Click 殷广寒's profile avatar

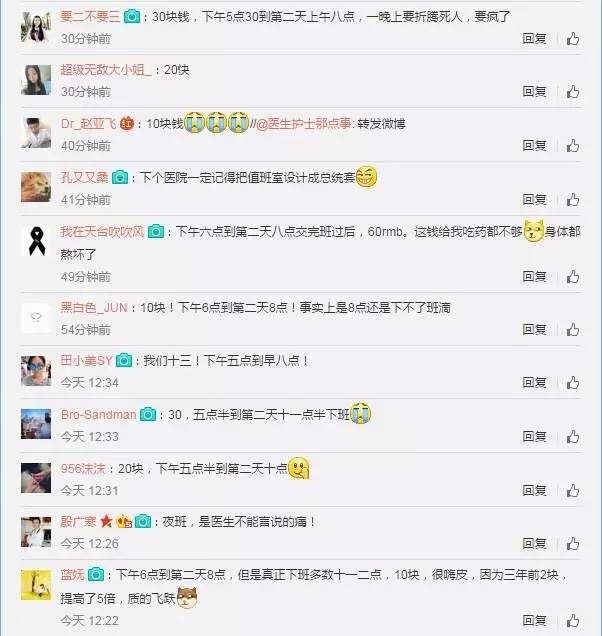[36, 532]
